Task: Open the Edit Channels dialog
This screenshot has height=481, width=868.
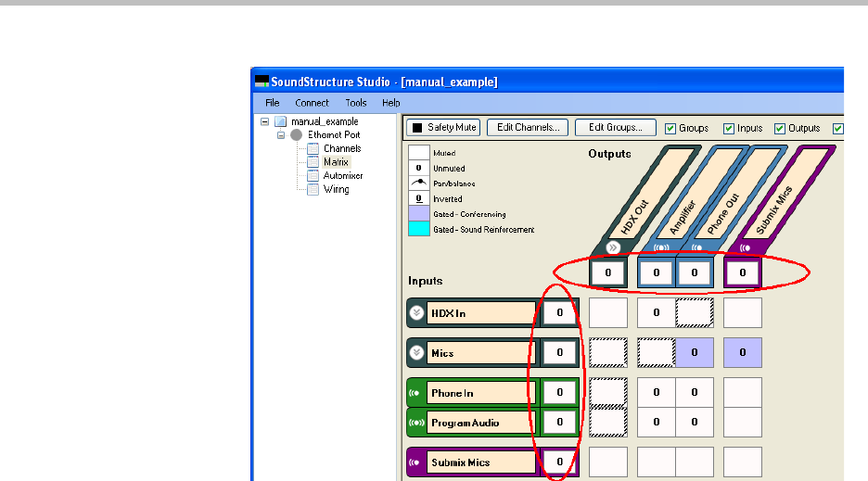Action: [x=527, y=128]
